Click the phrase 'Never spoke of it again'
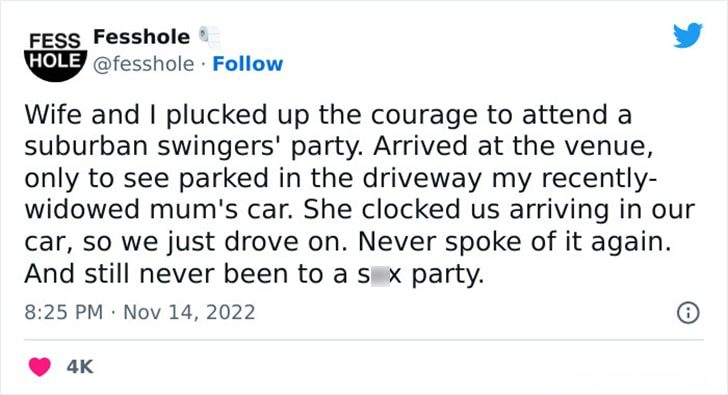Viewport: 728px width, 395px height. coord(514,243)
